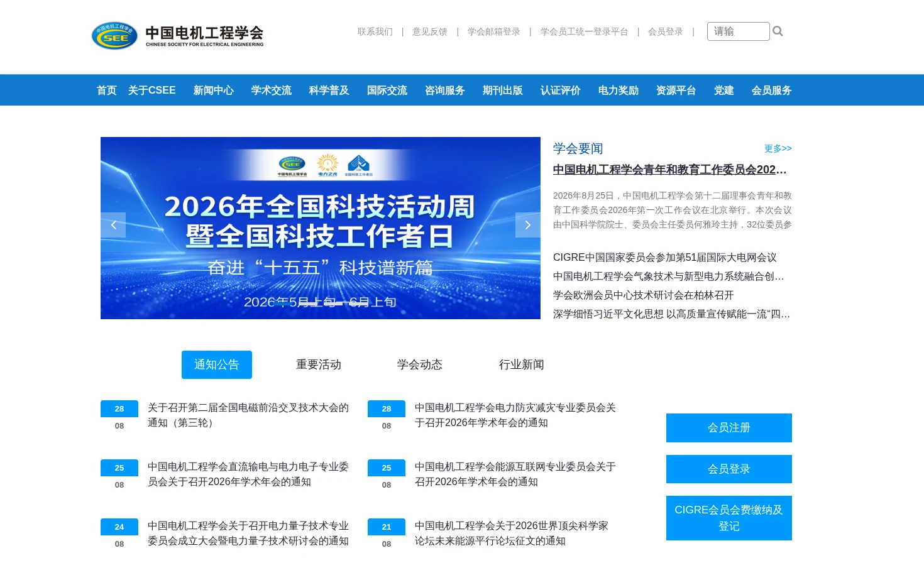The image size is (924, 580).
Task: Open 电力奖励 menu
Action: (619, 90)
